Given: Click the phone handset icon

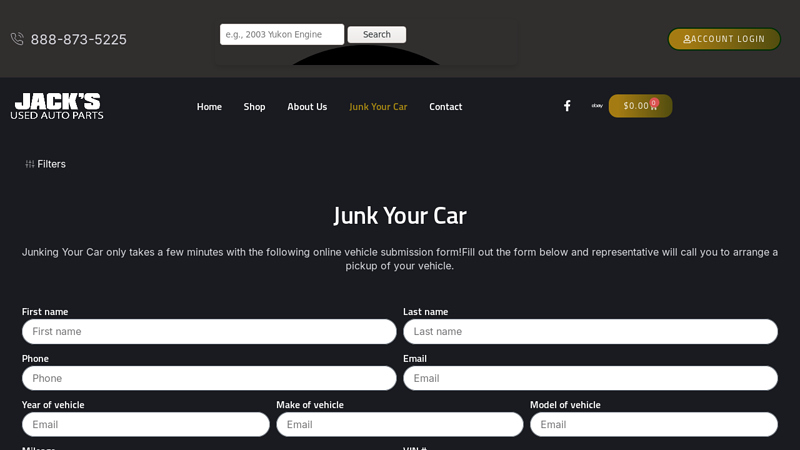Looking at the screenshot, I should point(17,39).
